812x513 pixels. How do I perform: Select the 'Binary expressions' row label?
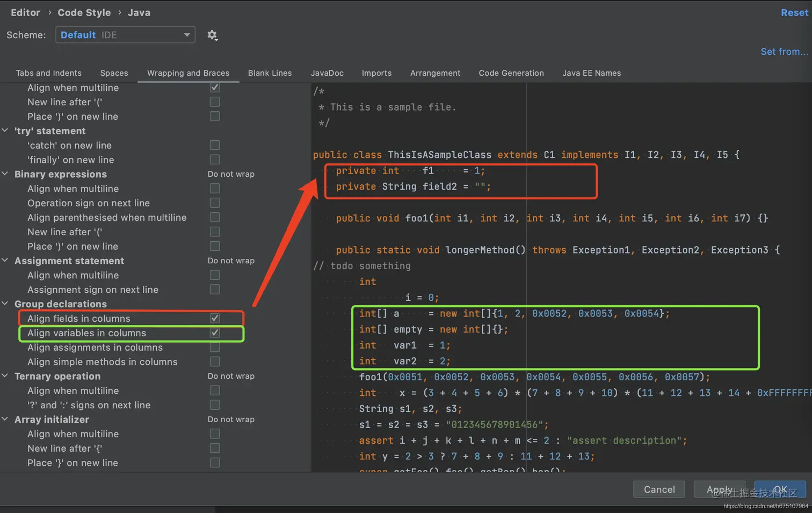[61, 174]
